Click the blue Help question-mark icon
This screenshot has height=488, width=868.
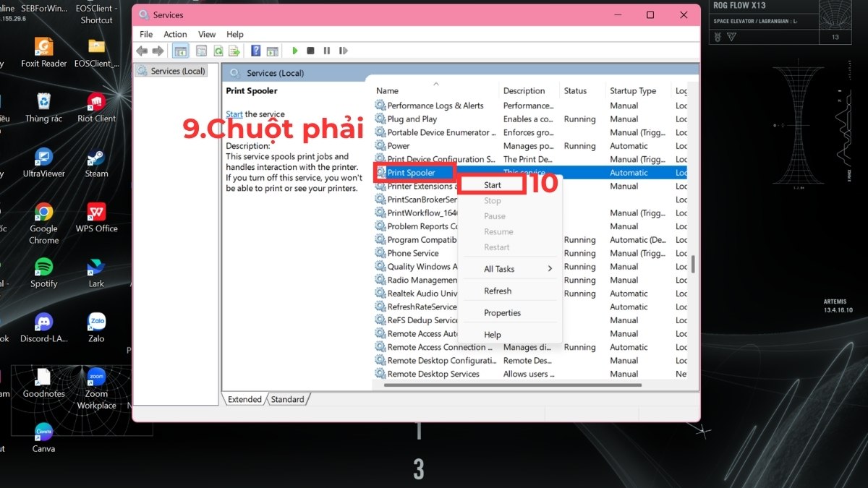tap(255, 51)
